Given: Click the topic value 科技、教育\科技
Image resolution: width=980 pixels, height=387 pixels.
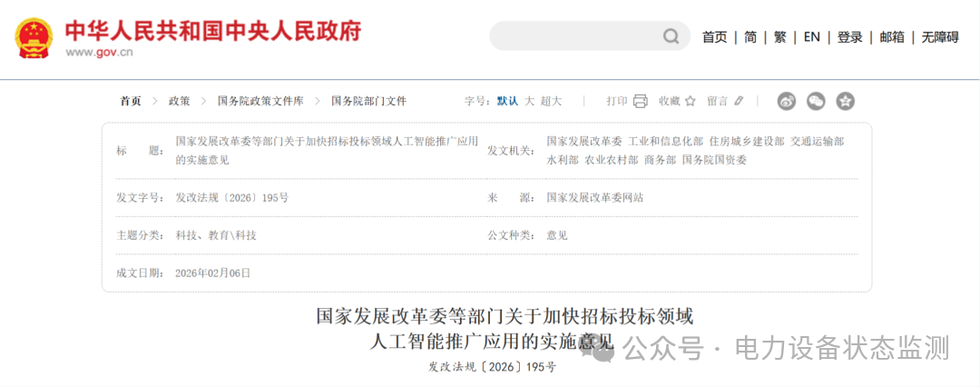Looking at the screenshot, I should point(216,235).
